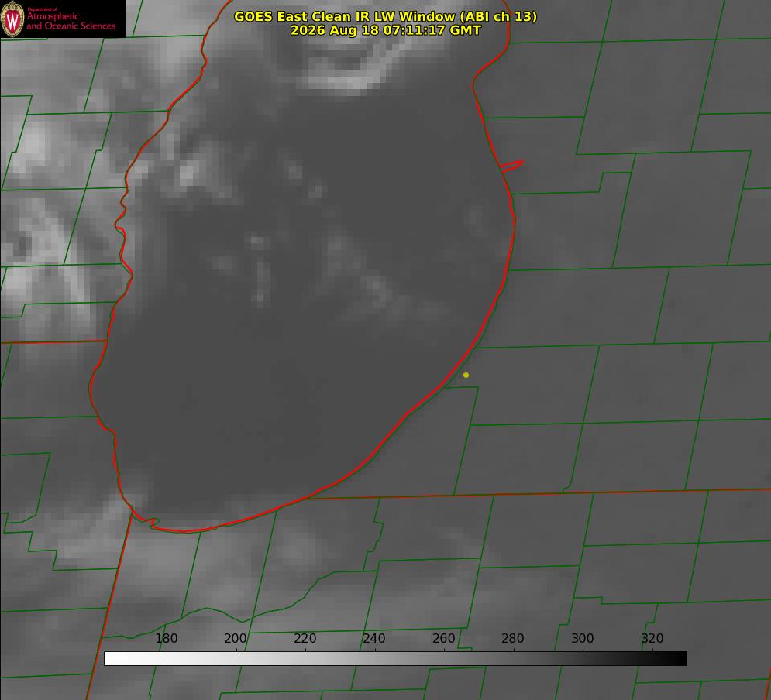Select the 180 colorbar label

click(x=166, y=638)
